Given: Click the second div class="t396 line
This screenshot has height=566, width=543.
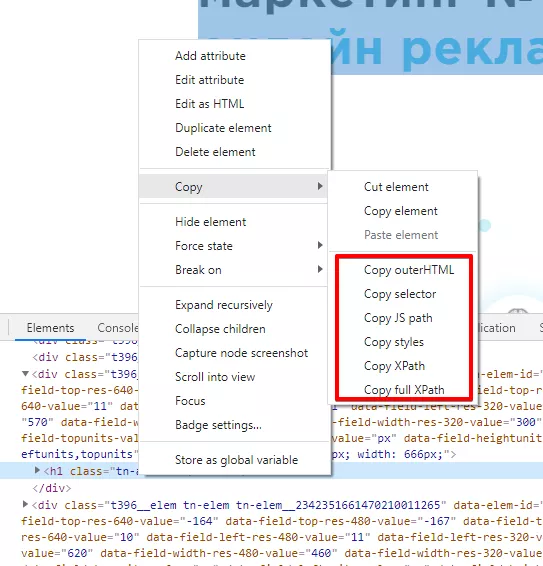Looking at the screenshot, I should tap(85, 357).
